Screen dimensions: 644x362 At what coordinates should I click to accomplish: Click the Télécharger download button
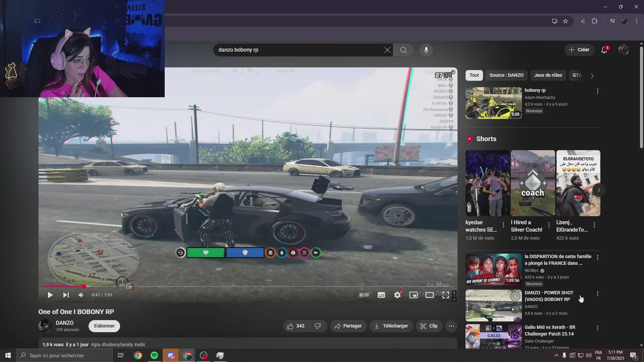pos(391,326)
